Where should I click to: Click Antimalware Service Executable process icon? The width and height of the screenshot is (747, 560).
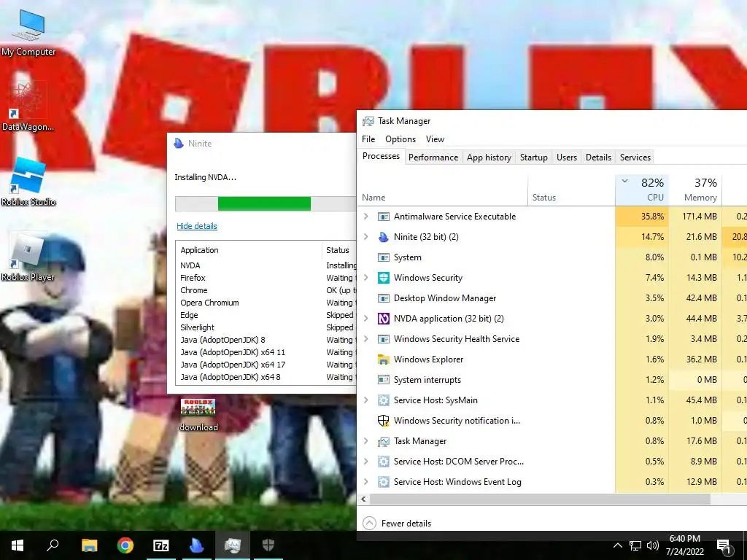[x=384, y=217]
